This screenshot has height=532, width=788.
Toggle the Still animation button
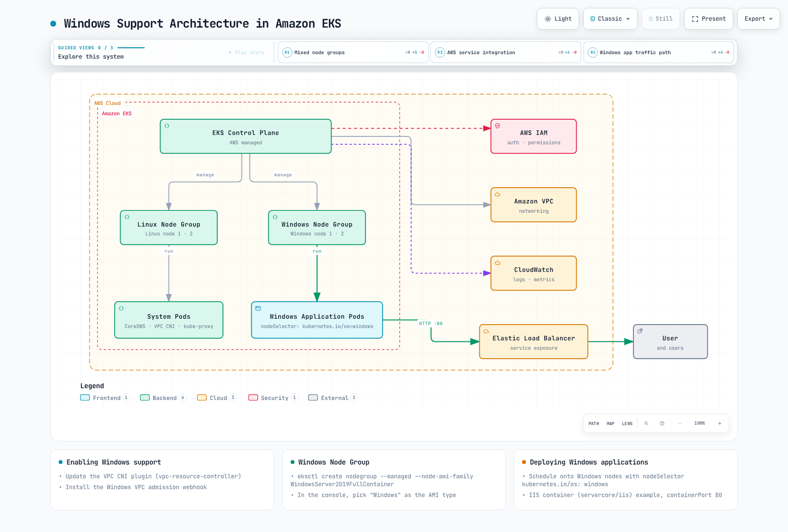(660, 19)
